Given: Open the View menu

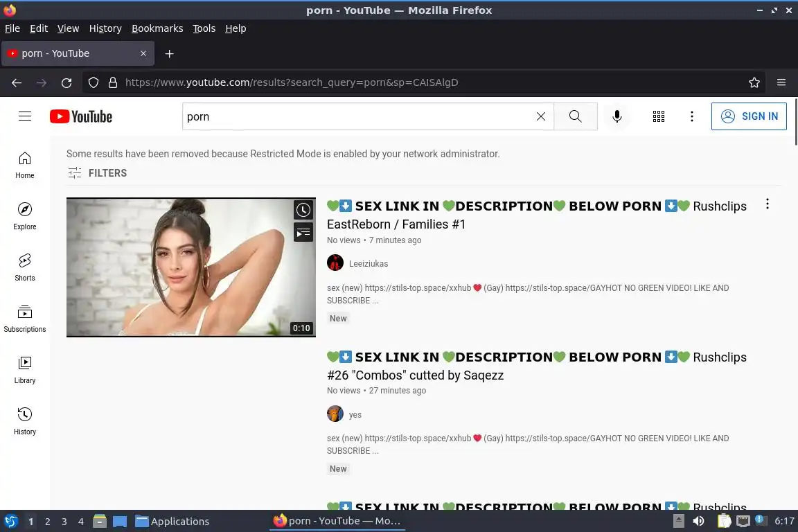Looking at the screenshot, I should click(x=68, y=28).
